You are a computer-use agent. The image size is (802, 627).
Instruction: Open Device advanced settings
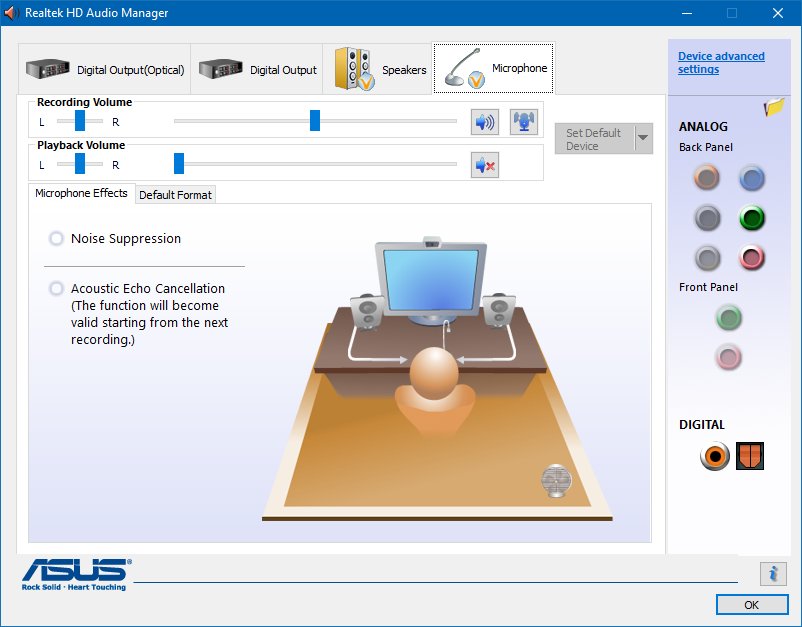point(721,61)
